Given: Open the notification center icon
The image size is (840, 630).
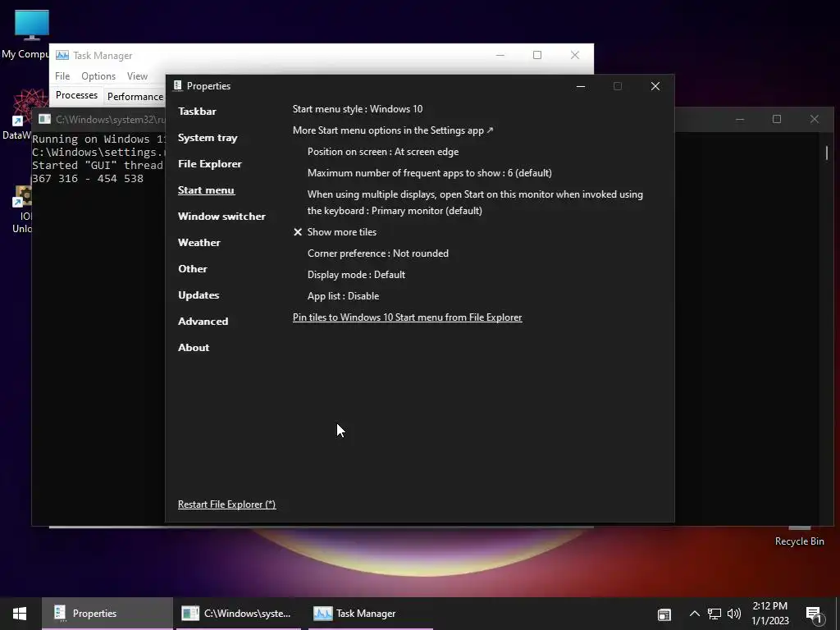Looking at the screenshot, I should tap(815, 615).
